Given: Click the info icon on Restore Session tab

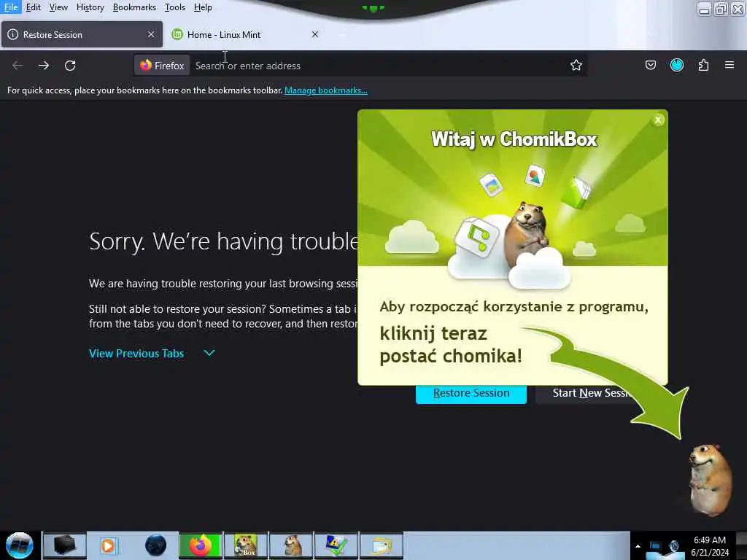Looking at the screenshot, I should coord(13,34).
